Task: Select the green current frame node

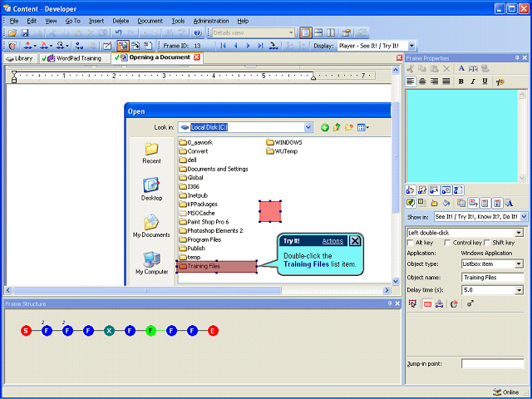Action: point(150,331)
